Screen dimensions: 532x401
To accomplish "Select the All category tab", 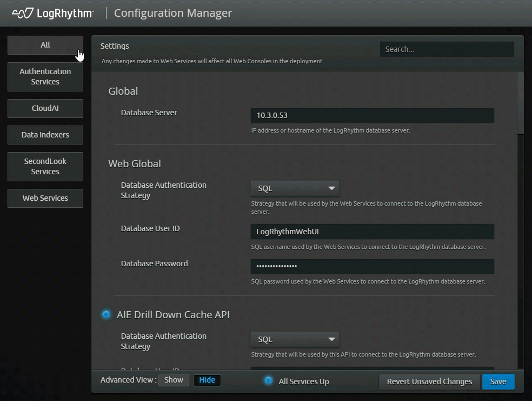I will click(45, 45).
